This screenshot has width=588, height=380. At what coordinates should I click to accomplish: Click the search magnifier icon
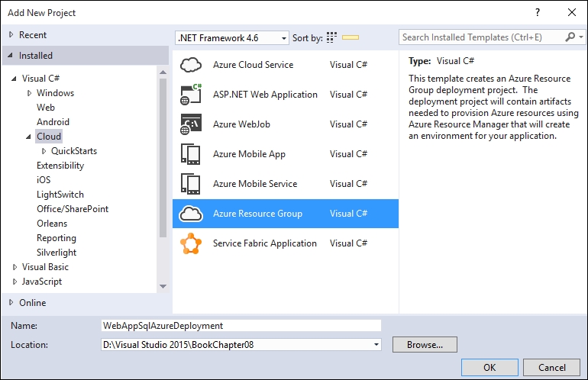[570, 37]
